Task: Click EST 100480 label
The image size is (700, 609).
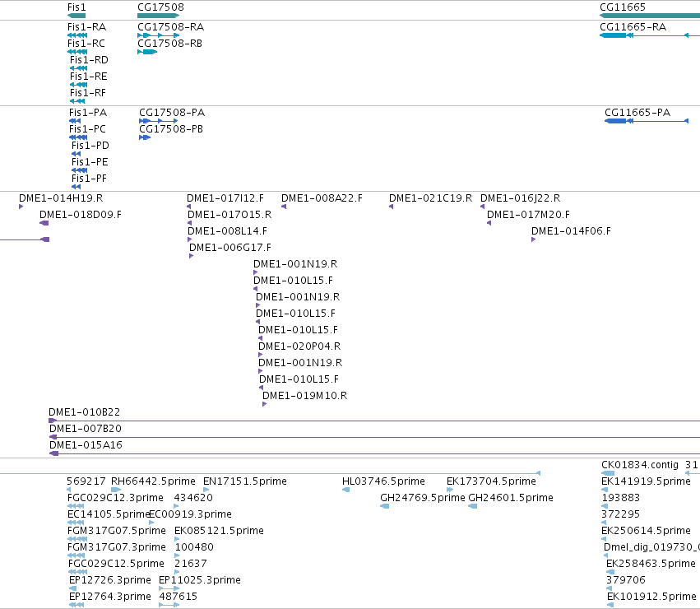Action: click(x=194, y=548)
